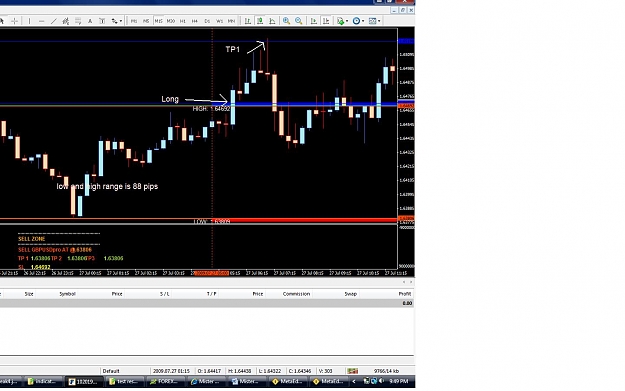Click the Profit column header
The image size is (625, 391).
(x=405, y=294)
